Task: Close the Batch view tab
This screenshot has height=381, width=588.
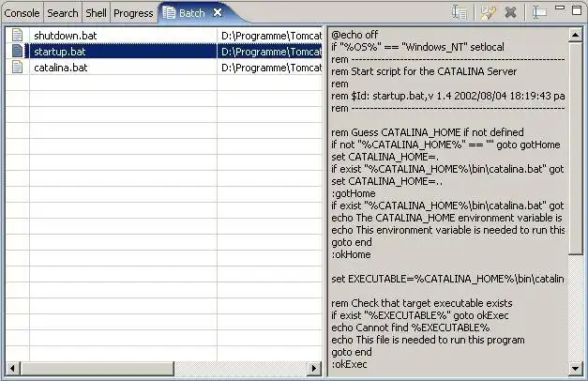Action: coord(218,12)
